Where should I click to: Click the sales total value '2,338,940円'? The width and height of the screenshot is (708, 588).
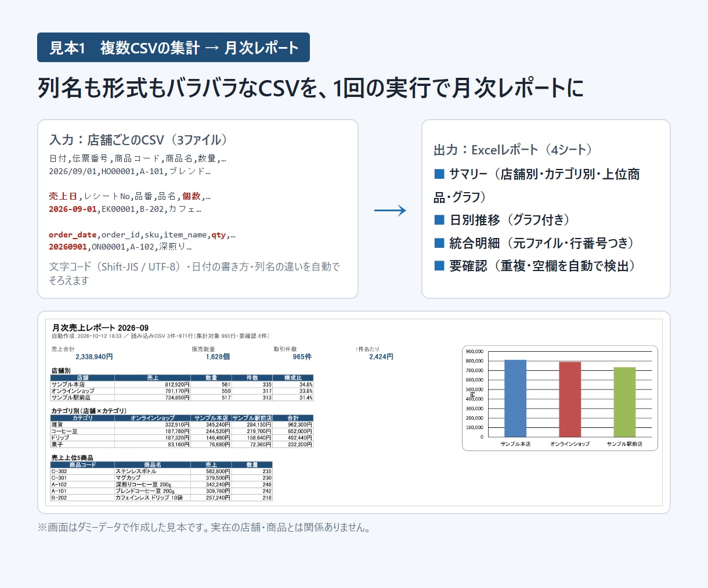pyautogui.click(x=94, y=356)
